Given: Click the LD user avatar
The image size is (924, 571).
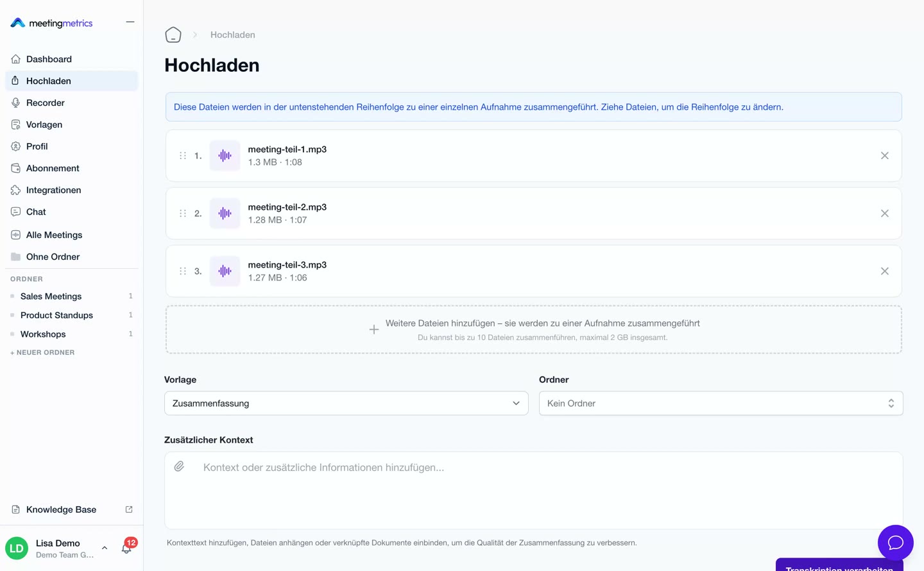Looking at the screenshot, I should 17,549.
